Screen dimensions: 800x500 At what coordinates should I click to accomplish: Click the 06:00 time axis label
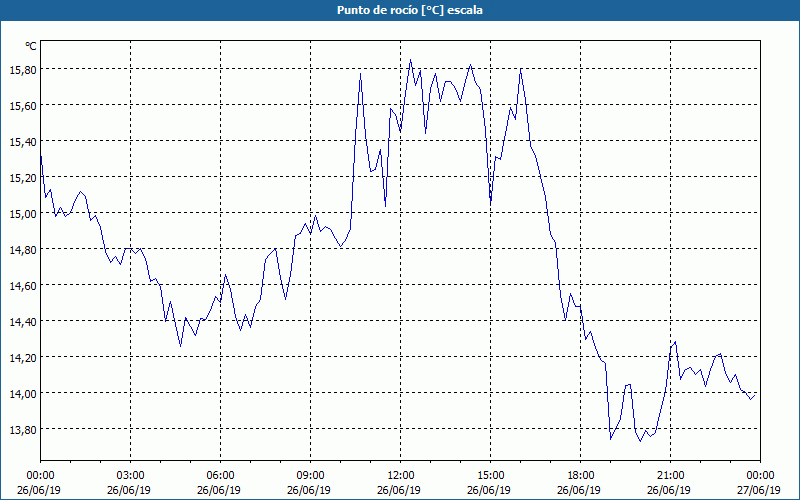click(220, 476)
